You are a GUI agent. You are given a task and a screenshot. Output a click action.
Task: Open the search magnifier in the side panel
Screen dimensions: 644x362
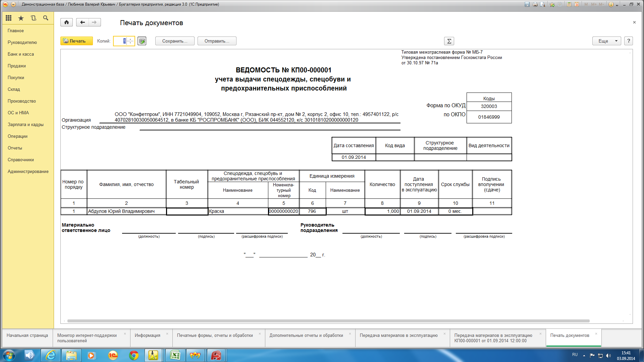(46, 18)
